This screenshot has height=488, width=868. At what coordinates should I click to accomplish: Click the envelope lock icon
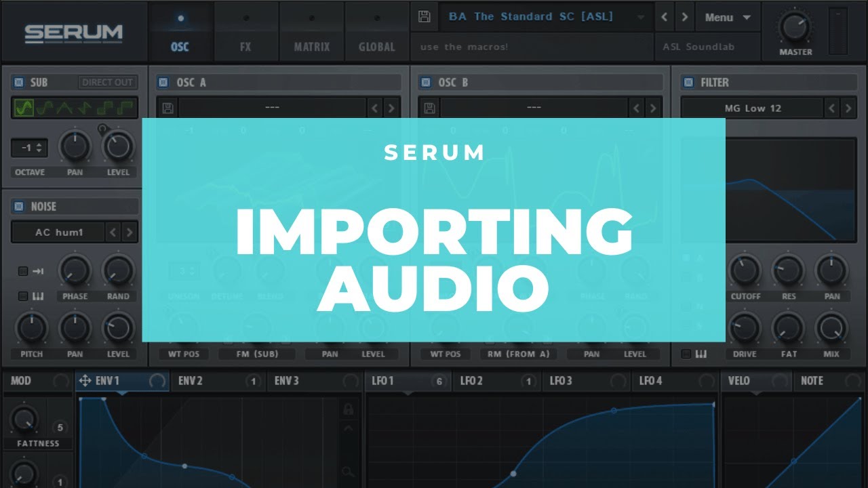point(349,409)
